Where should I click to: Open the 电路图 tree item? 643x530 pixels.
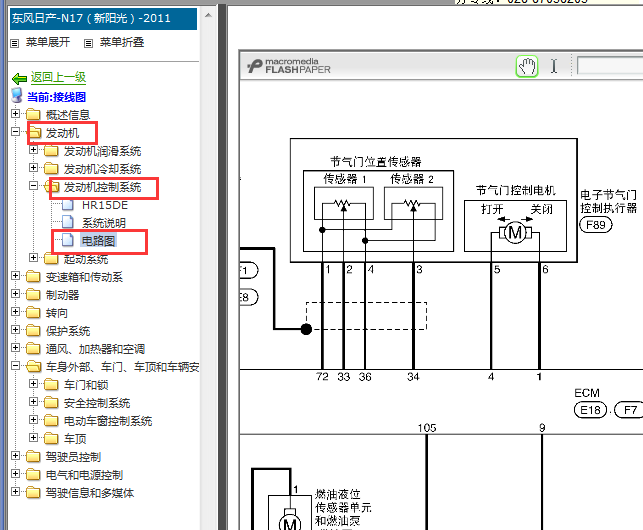98,240
